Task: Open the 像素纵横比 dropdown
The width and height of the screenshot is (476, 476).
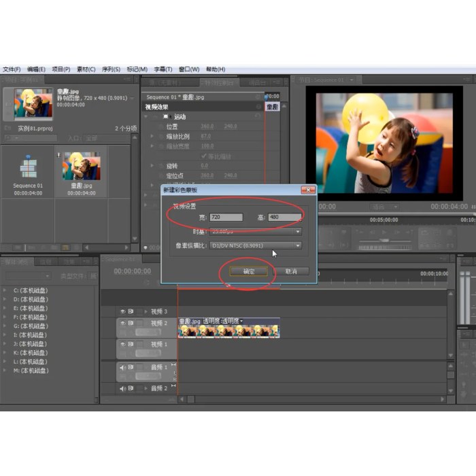Action: pyautogui.click(x=256, y=245)
